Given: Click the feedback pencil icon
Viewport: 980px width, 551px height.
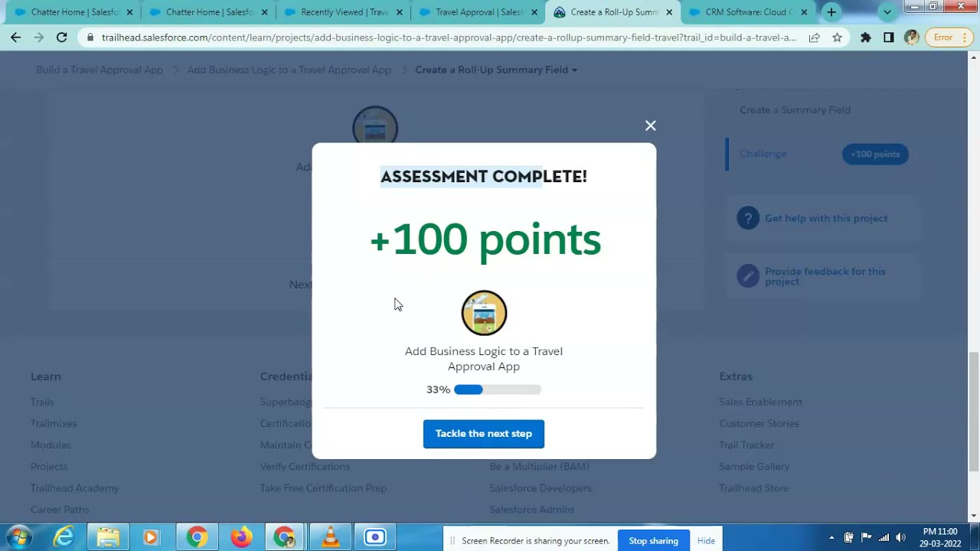Looking at the screenshot, I should click(x=748, y=276).
